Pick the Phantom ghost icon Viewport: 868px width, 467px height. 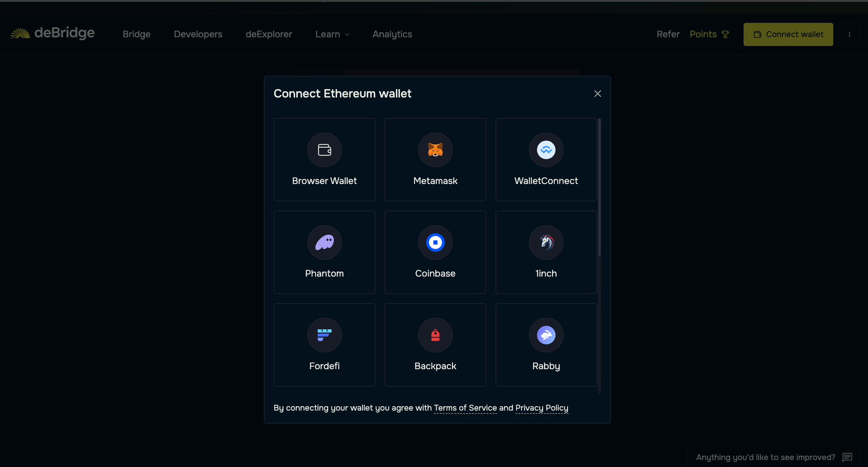(324, 242)
